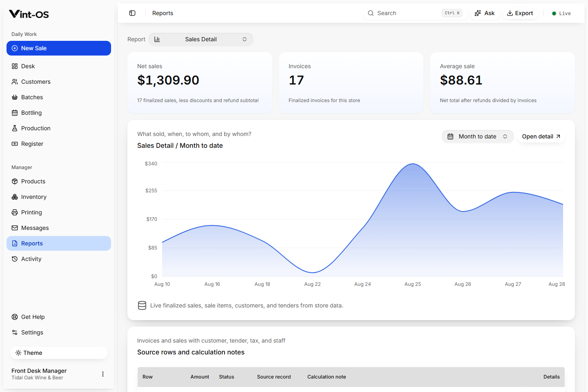Click the Messages envelope icon
This screenshot has height=392, width=588.
click(15, 228)
